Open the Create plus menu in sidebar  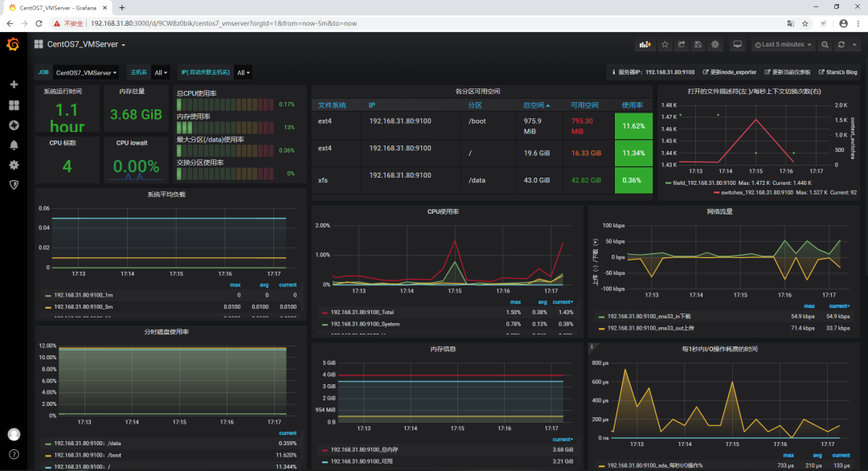tap(14, 84)
